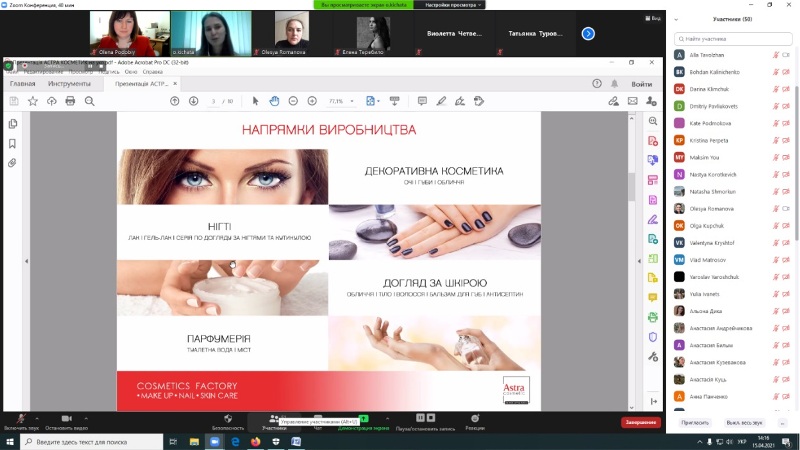The width and height of the screenshot is (800, 450).
Task: Open Acrobat help question mark icon
Action: tap(597, 83)
